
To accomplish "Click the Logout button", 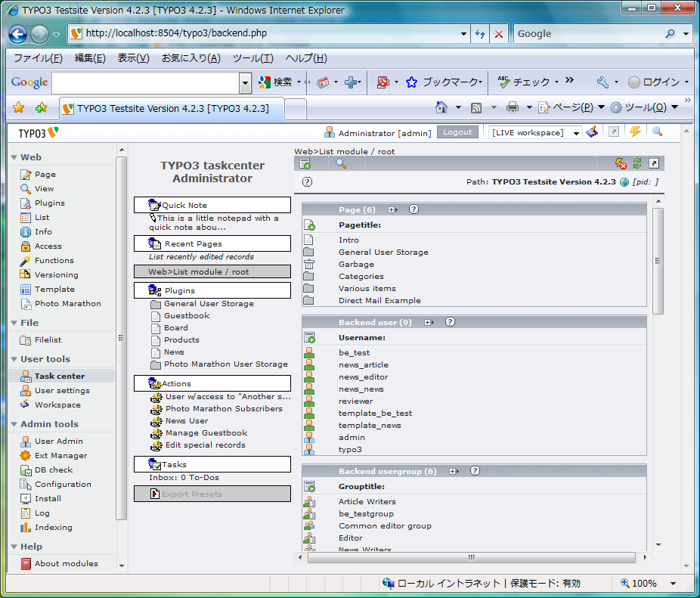I will click(x=457, y=132).
